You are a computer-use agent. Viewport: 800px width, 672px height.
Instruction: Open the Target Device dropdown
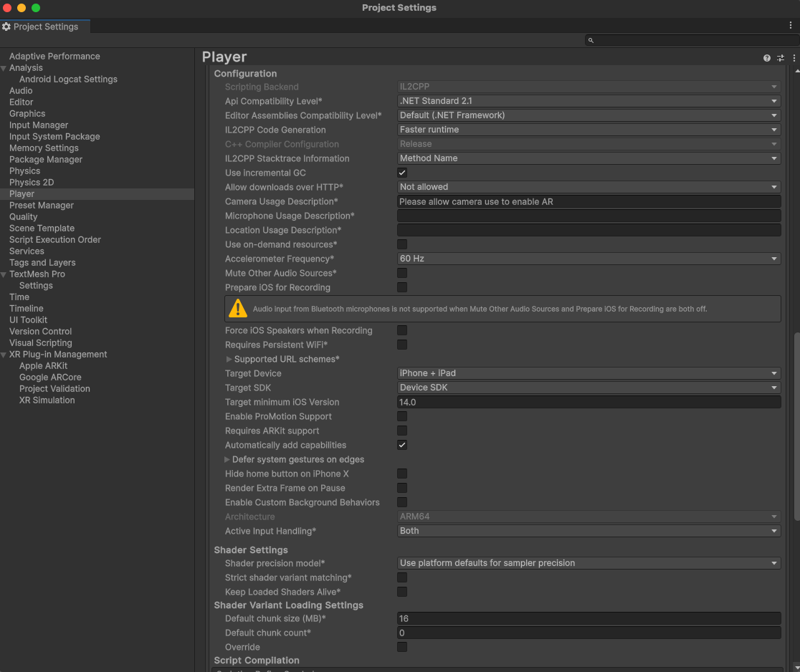(x=589, y=373)
